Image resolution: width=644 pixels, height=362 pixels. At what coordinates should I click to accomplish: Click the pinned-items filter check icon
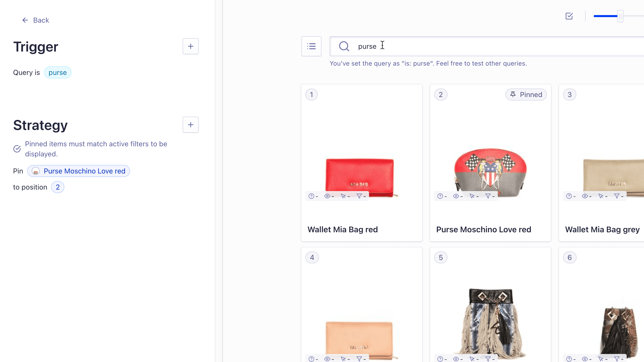click(17, 149)
